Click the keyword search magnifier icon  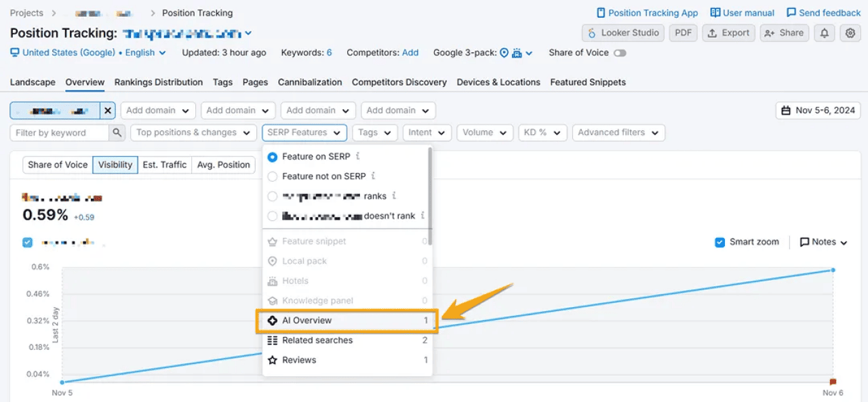(x=117, y=133)
